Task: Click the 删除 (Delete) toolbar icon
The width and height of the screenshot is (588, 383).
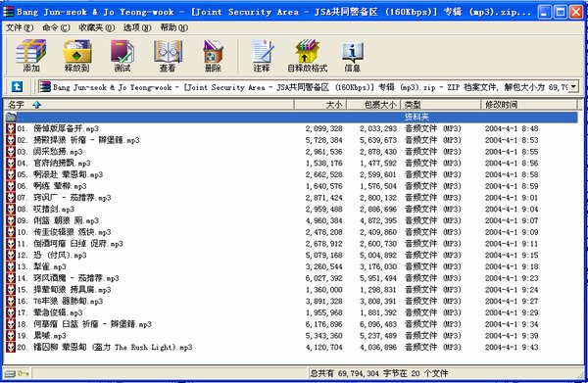Action: tap(213, 56)
